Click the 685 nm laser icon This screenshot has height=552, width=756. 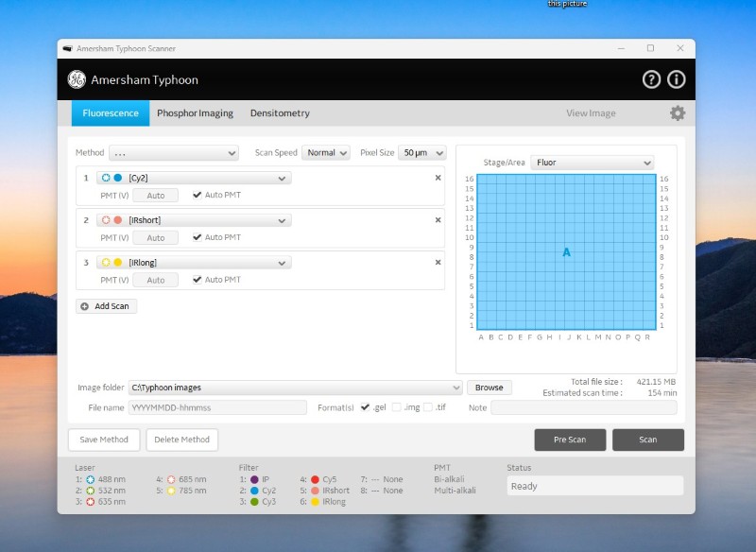[171, 479]
